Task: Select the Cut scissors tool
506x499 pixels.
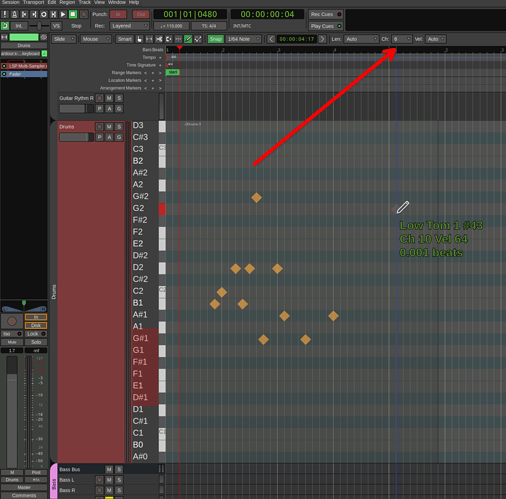Action: pos(159,39)
